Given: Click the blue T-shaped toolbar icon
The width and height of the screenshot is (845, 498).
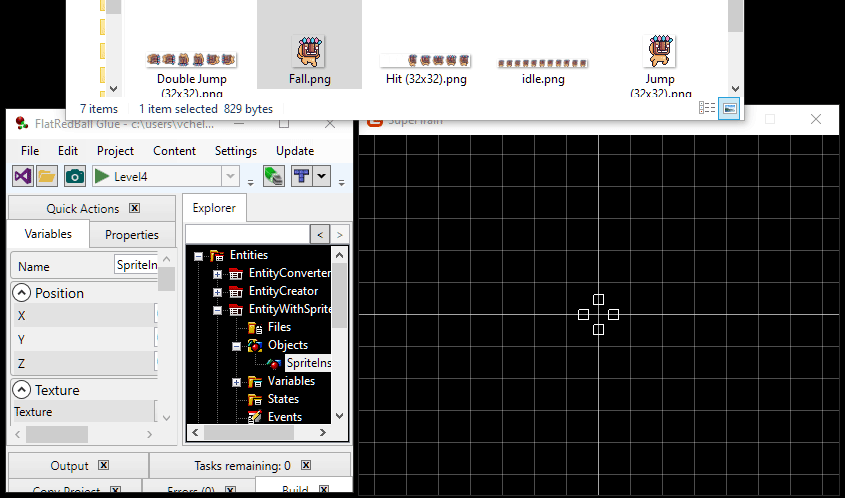Looking at the screenshot, I should coord(300,176).
